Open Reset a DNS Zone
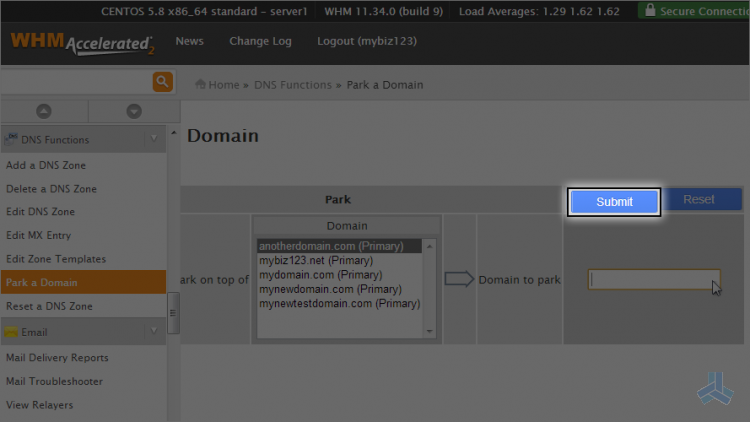The height and width of the screenshot is (422, 750). pos(49,306)
